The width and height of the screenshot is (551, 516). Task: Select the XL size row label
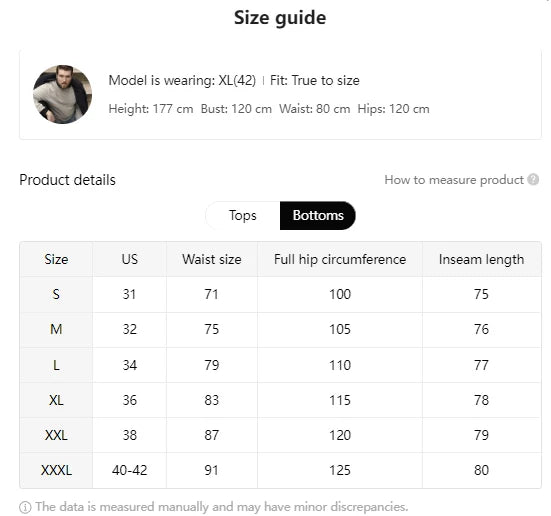coord(56,400)
